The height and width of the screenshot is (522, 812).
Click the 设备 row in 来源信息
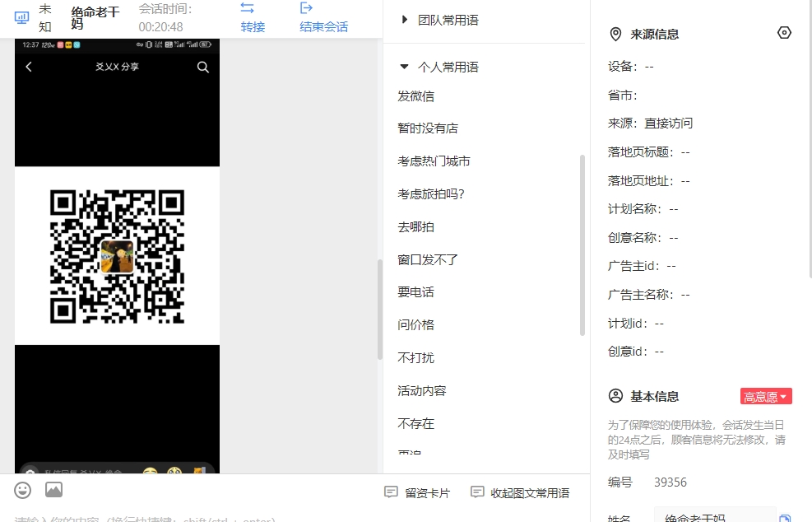coord(631,67)
